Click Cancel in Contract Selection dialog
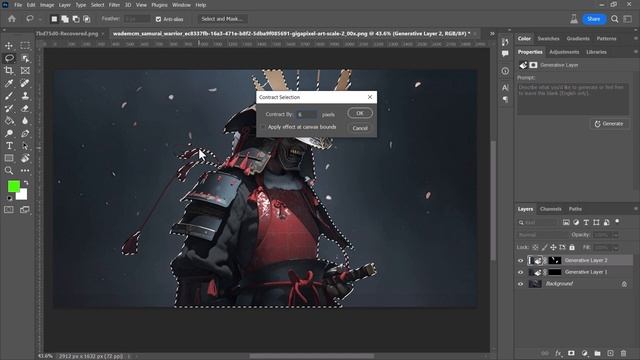 (360, 128)
